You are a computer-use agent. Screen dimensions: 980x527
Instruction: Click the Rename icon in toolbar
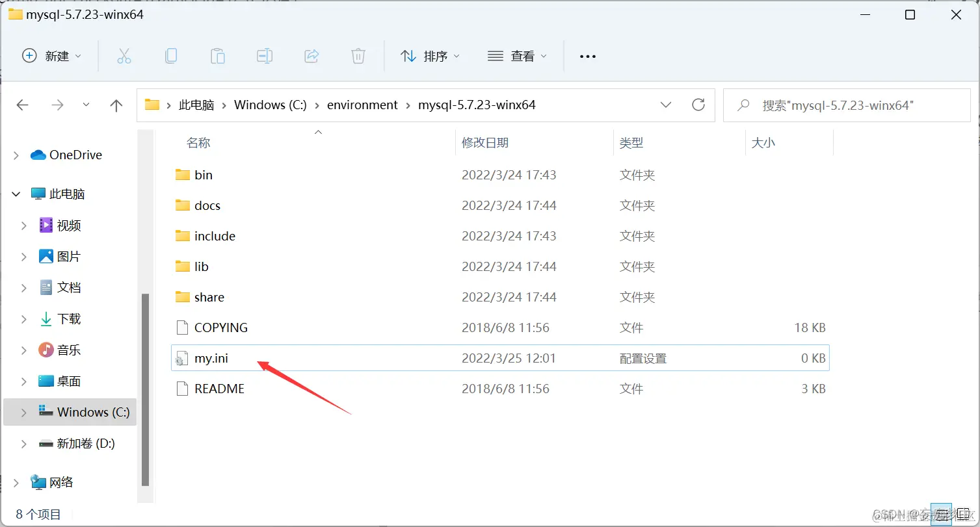click(265, 56)
